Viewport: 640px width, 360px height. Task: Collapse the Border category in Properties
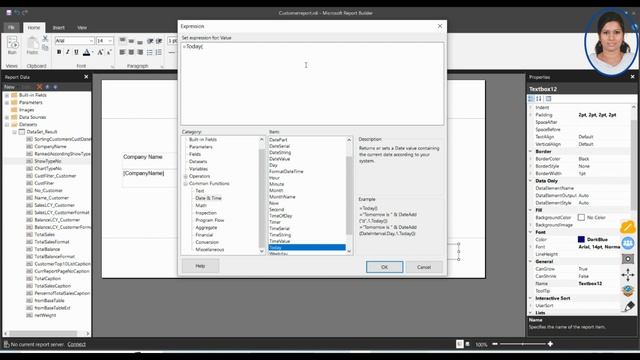531,151
